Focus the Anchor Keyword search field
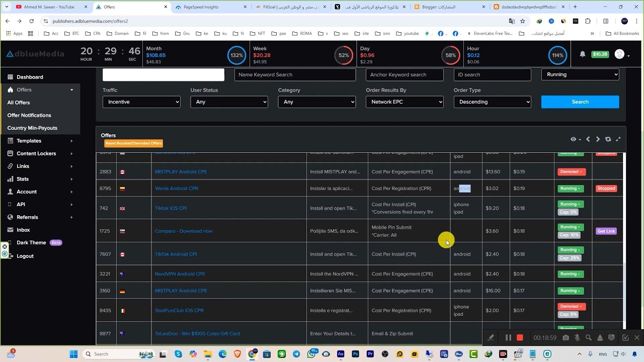 (405, 74)
